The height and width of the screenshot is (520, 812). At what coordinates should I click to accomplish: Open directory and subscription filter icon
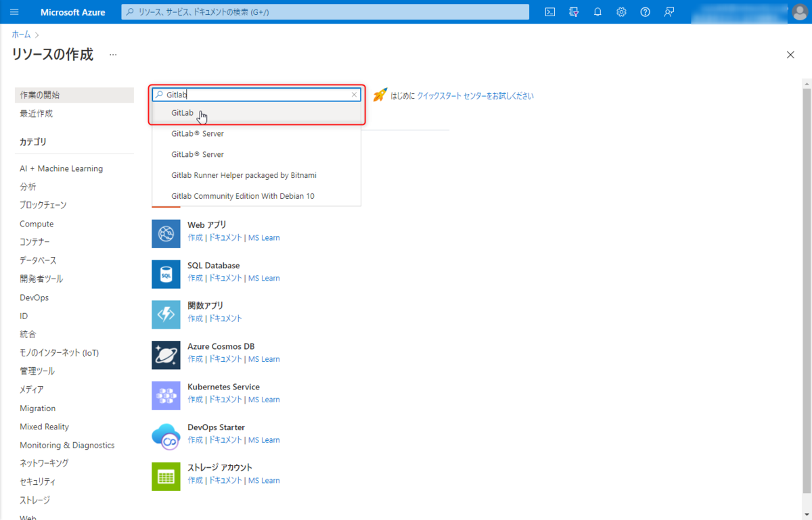pos(574,12)
